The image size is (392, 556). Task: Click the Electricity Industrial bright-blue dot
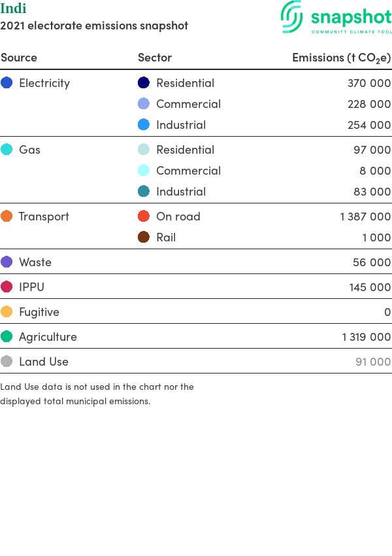[x=144, y=124]
